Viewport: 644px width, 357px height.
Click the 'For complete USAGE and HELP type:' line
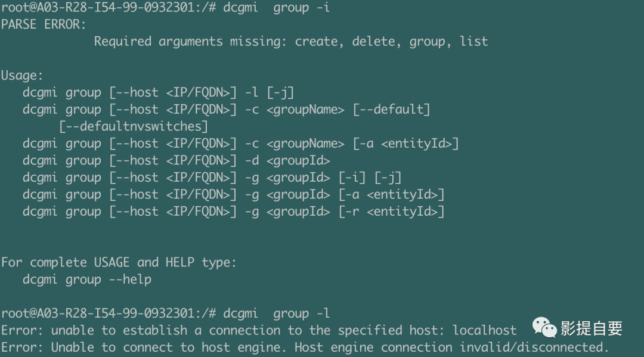coord(119,263)
